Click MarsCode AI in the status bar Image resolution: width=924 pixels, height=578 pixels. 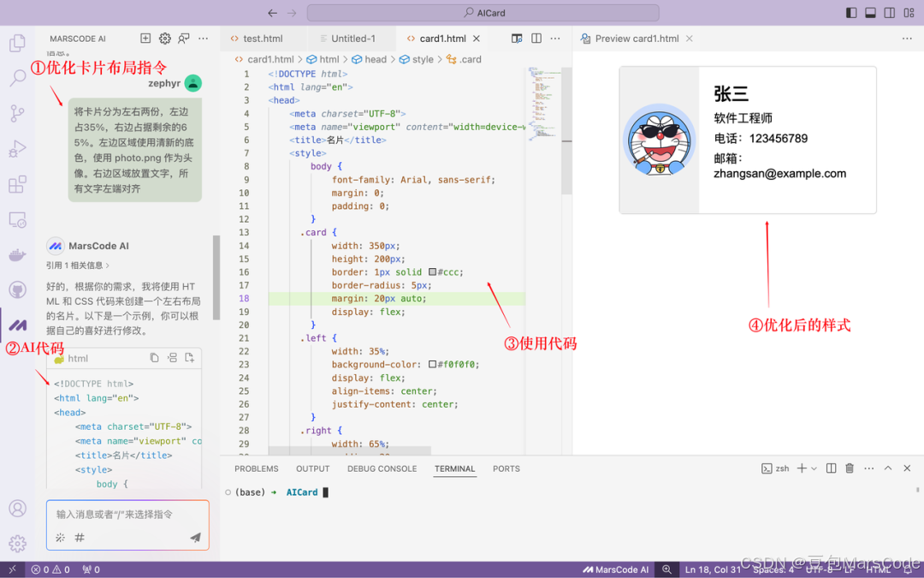tap(615, 569)
